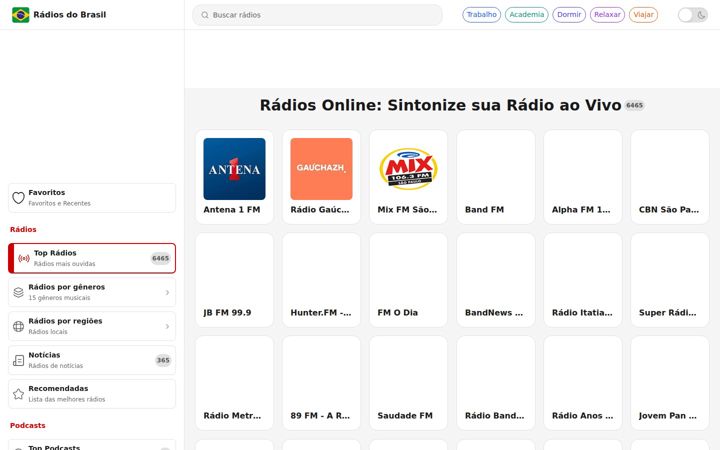Open the JB FM 99.9 card
This screenshot has width=720, height=450.
click(234, 280)
